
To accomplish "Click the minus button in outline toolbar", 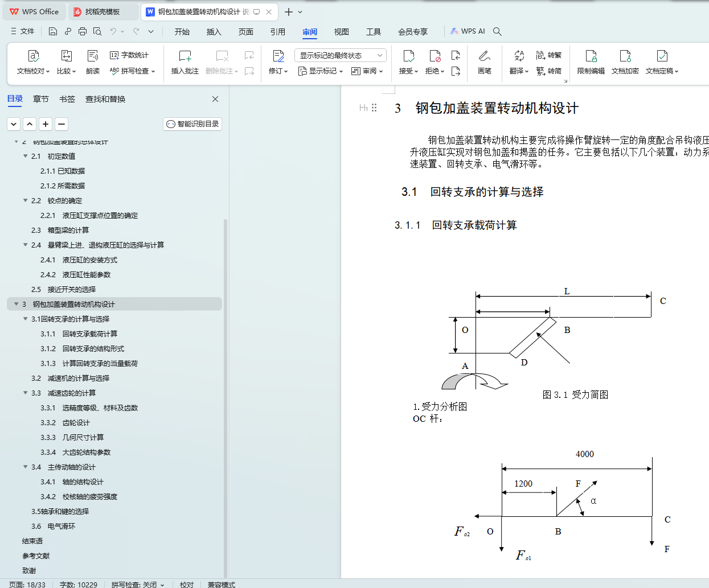I will point(62,124).
